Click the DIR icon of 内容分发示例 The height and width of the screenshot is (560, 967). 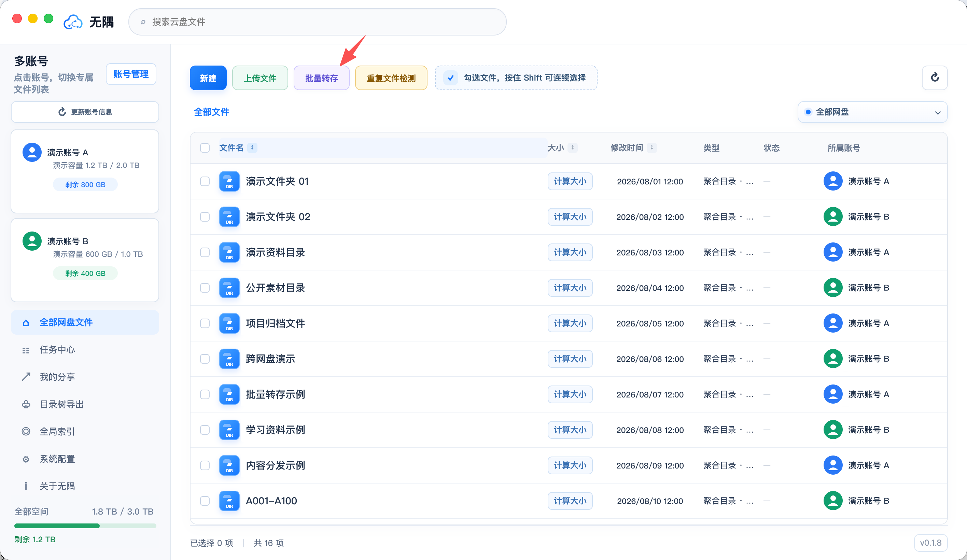[229, 465]
